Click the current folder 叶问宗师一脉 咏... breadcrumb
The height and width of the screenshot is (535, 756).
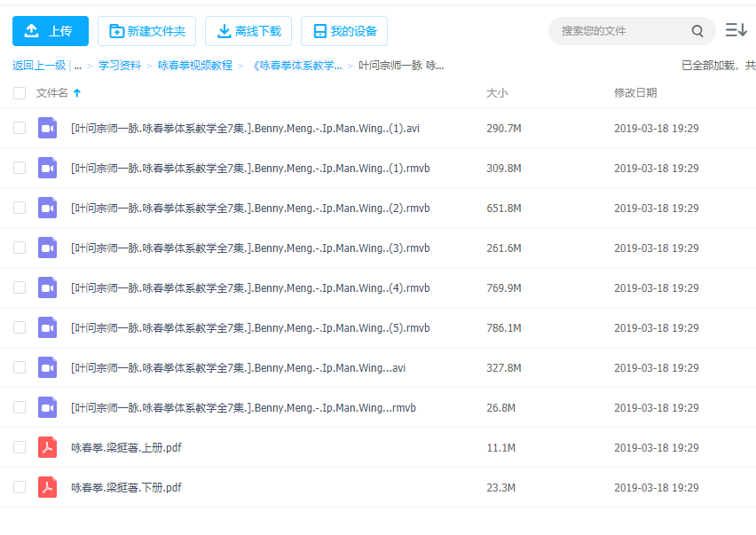tap(401, 66)
